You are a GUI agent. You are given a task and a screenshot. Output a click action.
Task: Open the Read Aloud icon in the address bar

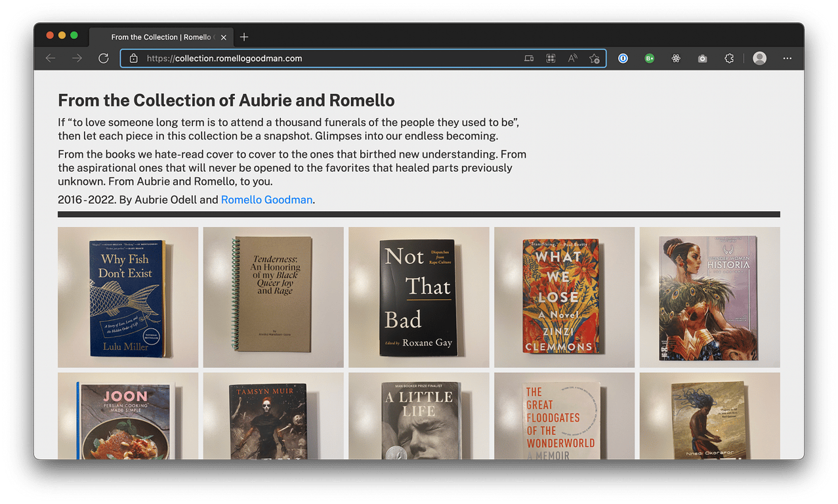pyautogui.click(x=572, y=58)
